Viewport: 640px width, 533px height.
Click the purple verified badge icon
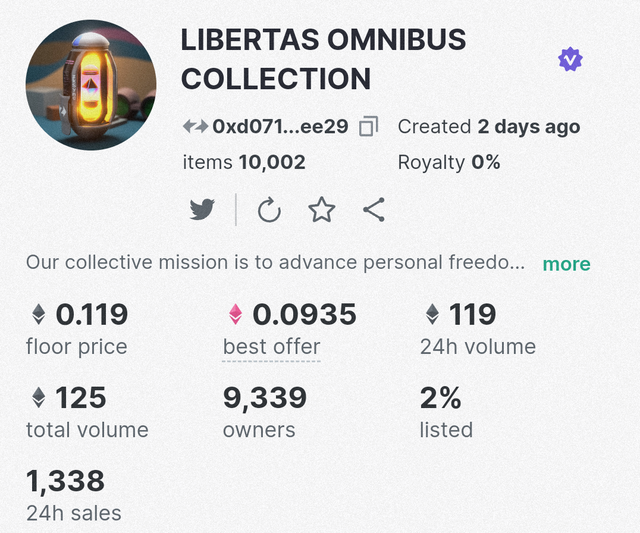tap(570, 59)
